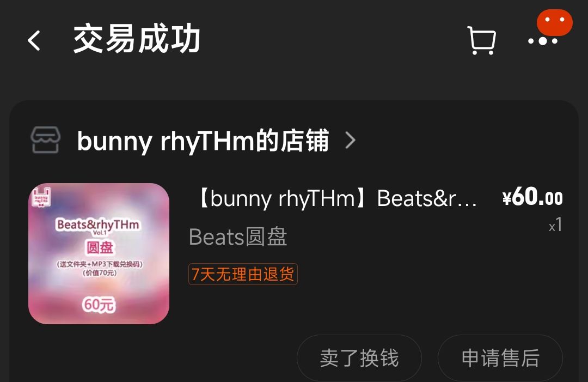
Task: Open bunny rhyTHm的店铺 shop link
Action: click(203, 141)
